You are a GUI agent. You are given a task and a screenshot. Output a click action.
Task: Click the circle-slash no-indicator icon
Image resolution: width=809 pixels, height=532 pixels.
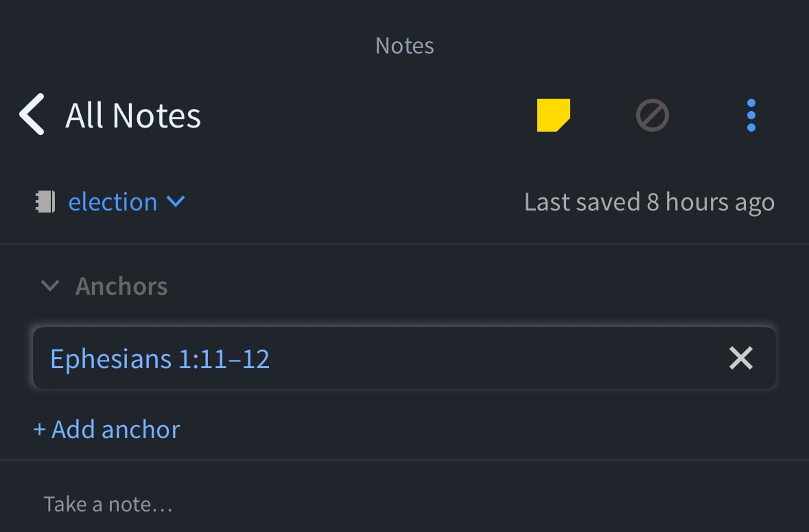(652, 115)
